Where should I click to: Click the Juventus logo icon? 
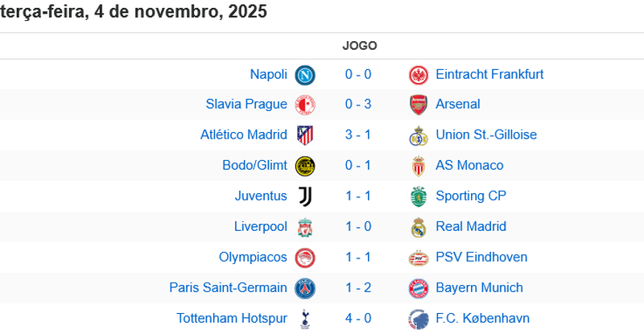point(305,196)
